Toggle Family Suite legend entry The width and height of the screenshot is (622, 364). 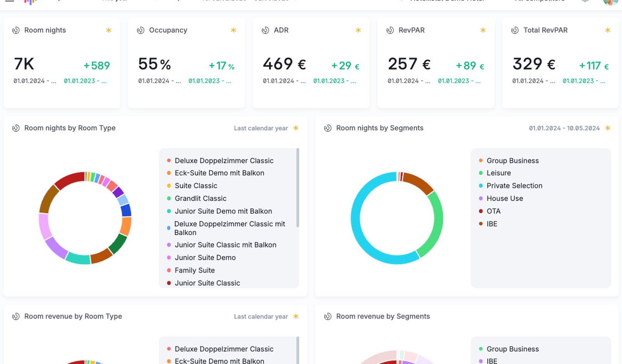pyautogui.click(x=191, y=270)
